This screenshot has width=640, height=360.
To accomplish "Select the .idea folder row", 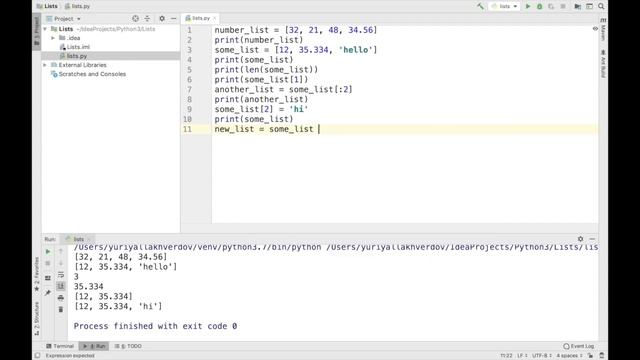I will [x=111, y=38].
